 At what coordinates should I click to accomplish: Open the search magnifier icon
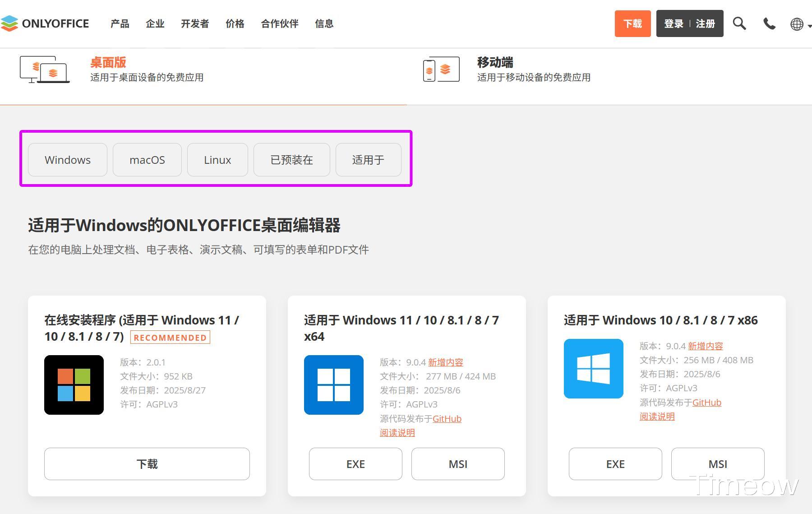coord(739,23)
